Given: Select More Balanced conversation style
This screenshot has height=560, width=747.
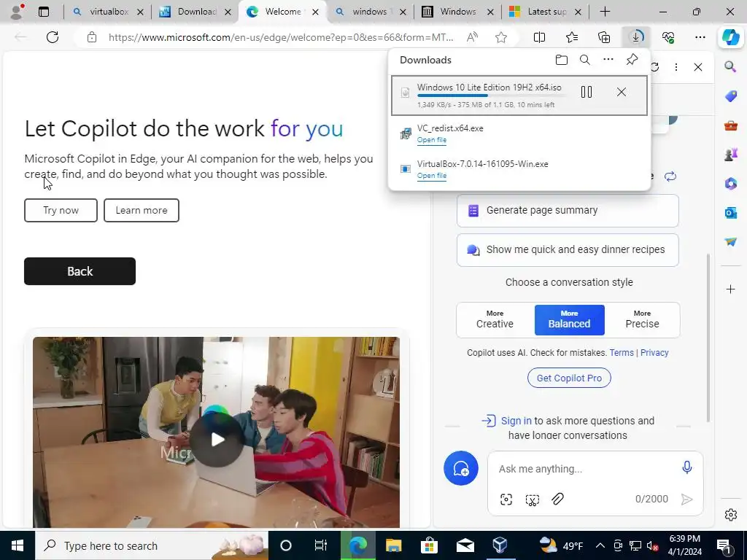Looking at the screenshot, I should pyautogui.click(x=569, y=319).
